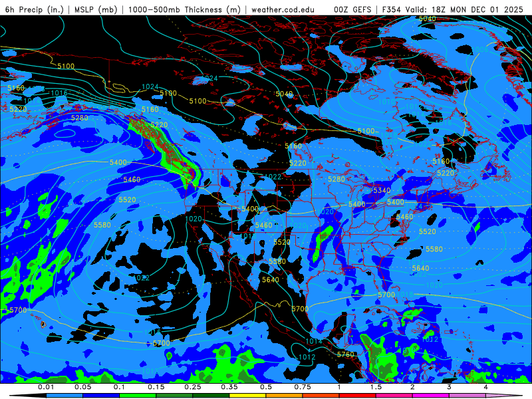This screenshot has width=532, height=399.
Task: Click the '0.75' legend value
Action: [x=303, y=387]
